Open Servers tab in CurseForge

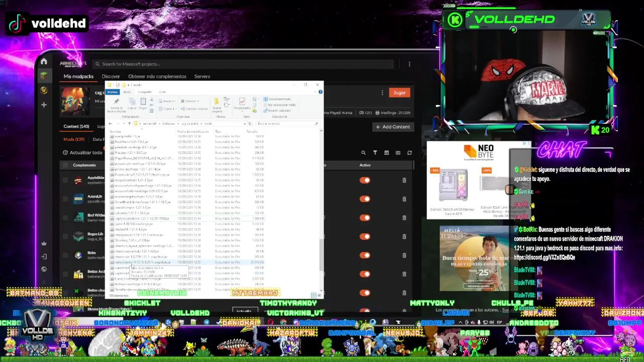coord(202,76)
